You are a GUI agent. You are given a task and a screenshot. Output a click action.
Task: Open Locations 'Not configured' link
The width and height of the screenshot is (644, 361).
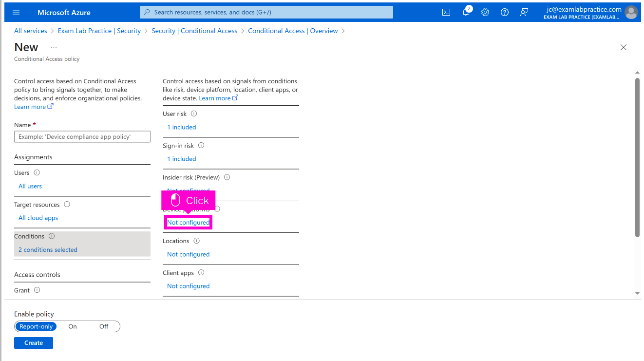188,254
